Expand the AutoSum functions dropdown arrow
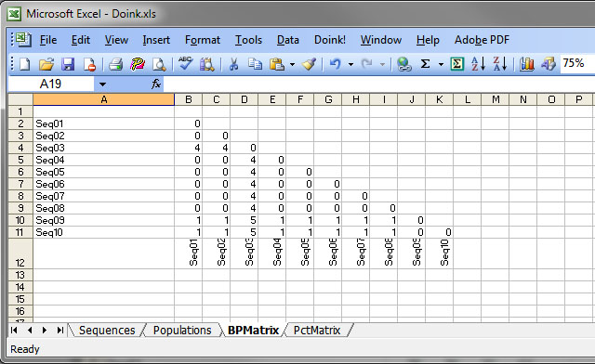 coord(441,64)
